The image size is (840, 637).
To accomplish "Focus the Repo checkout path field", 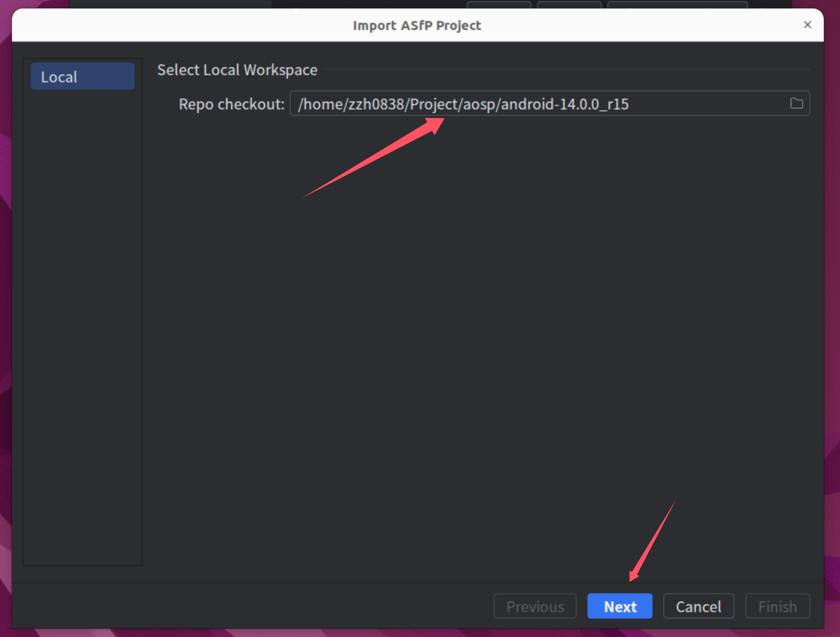I will tap(691, 103).
